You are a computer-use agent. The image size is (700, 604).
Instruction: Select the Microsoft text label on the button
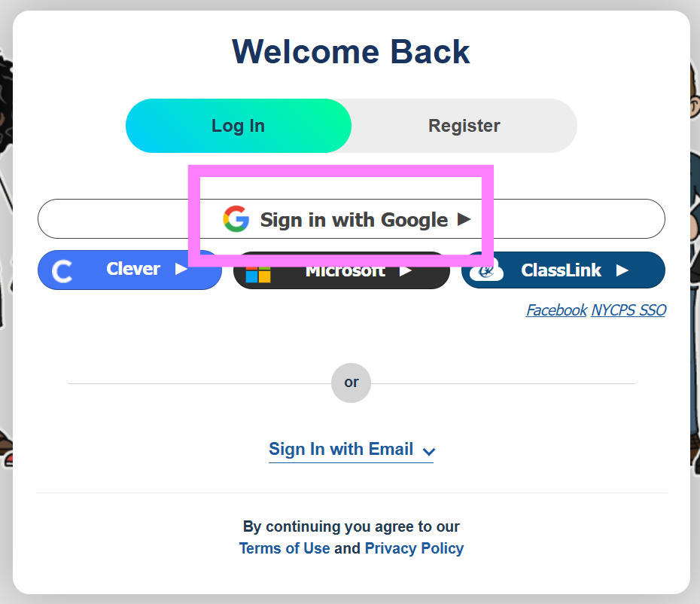click(x=345, y=272)
